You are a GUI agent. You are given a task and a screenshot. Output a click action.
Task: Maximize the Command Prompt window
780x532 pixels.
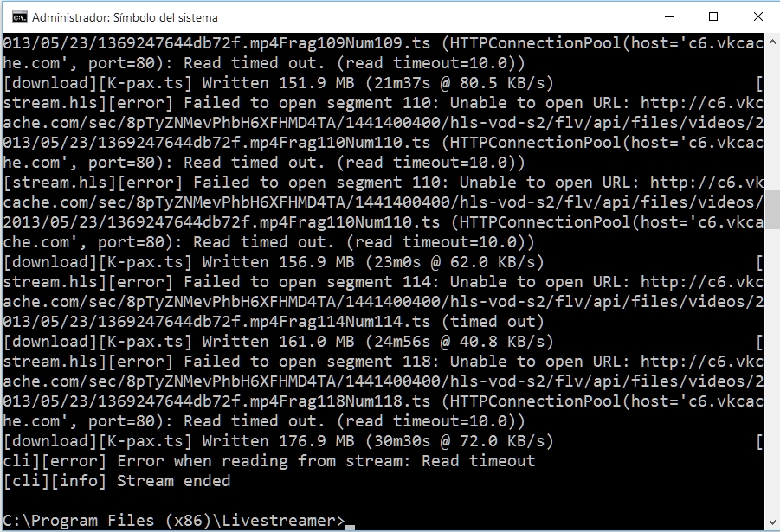click(713, 17)
